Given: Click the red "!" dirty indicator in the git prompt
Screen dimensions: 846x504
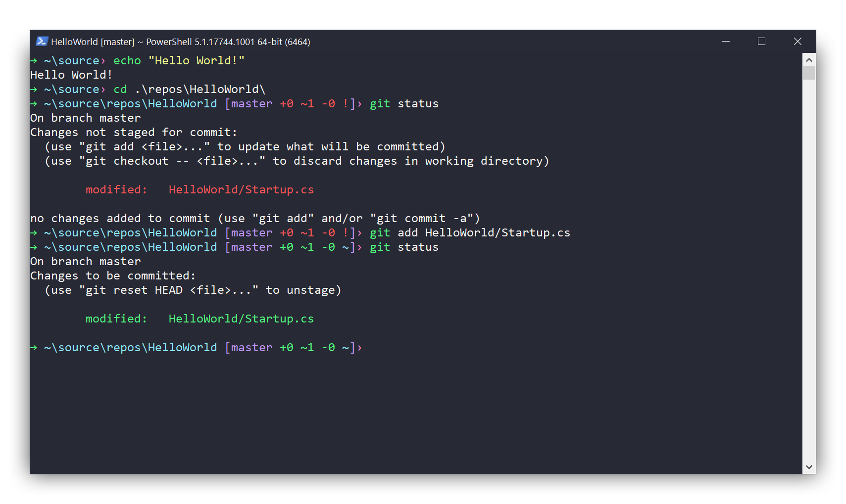Looking at the screenshot, I should [x=346, y=103].
